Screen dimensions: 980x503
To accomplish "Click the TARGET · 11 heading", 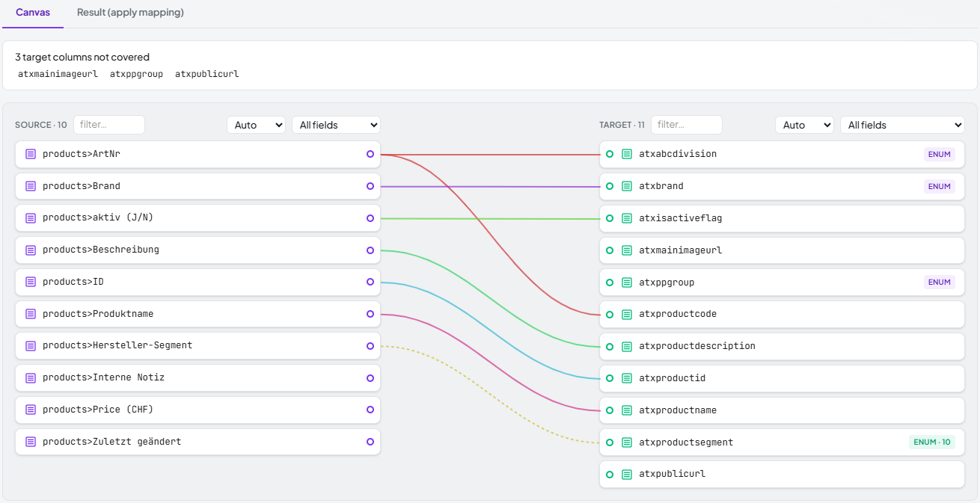I will tap(622, 125).
